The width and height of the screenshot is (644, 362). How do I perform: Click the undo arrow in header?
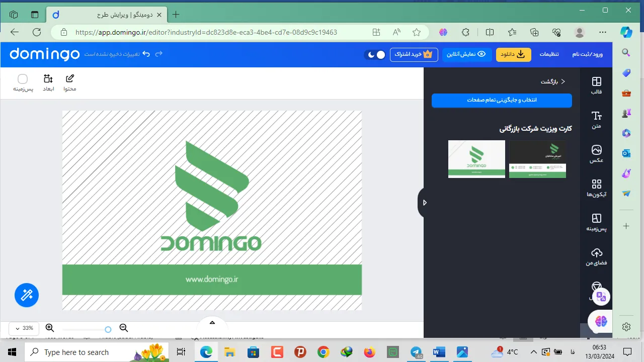click(x=146, y=54)
